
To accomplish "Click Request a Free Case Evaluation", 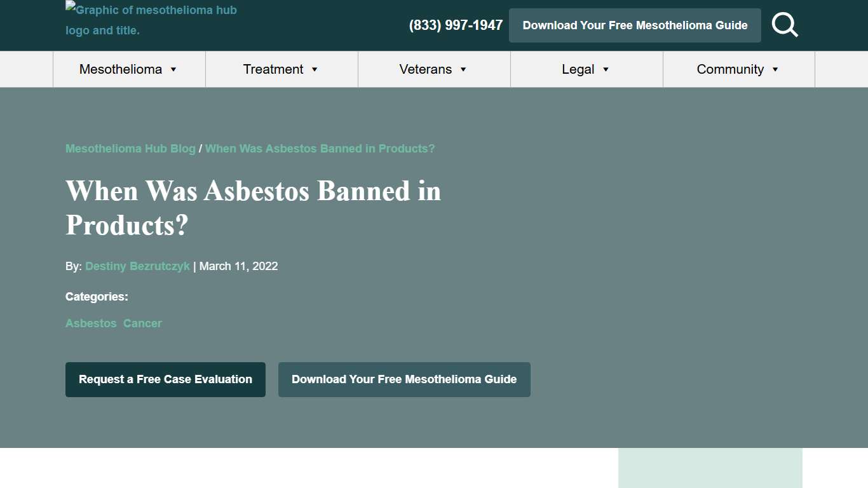I will 165,379.
